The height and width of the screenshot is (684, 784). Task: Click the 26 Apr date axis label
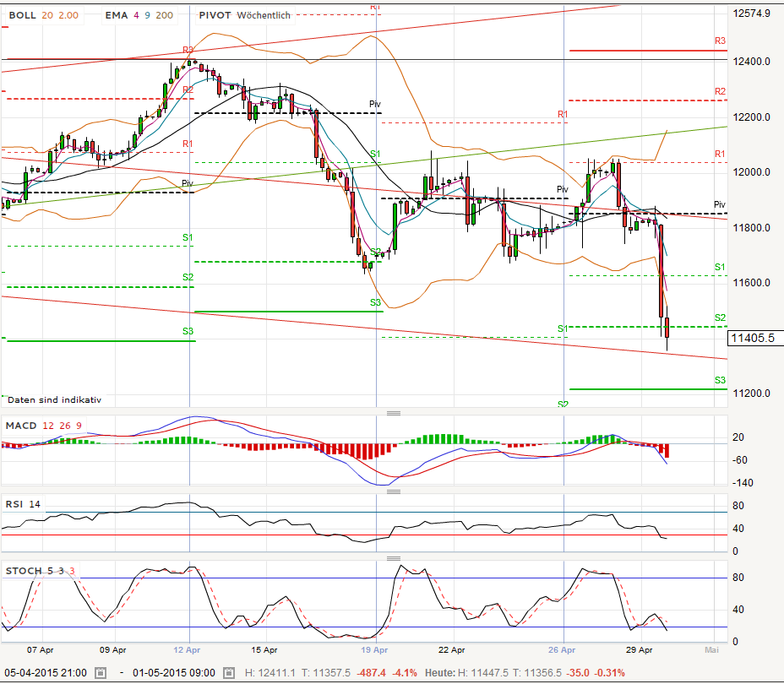tap(562, 650)
